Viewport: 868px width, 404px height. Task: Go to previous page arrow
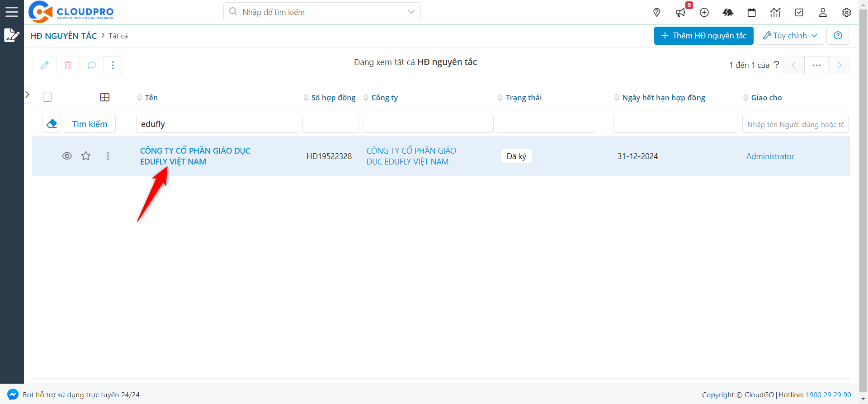coord(794,65)
